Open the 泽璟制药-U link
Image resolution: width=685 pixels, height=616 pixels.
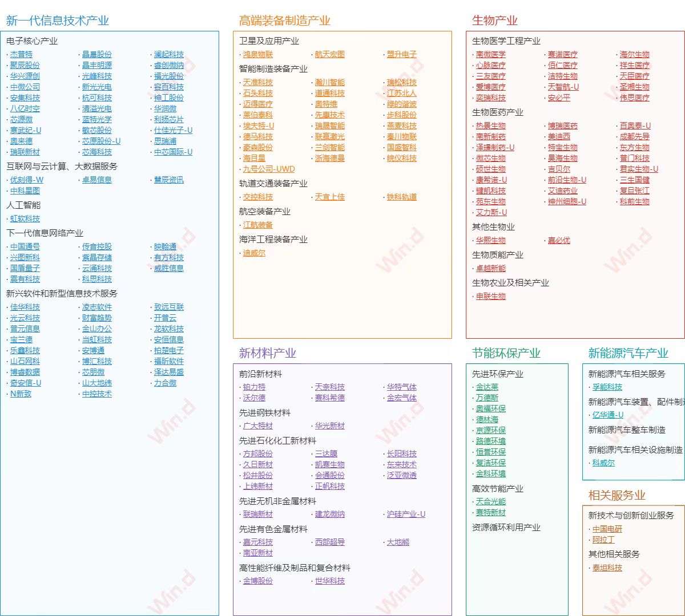click(495, 148)
